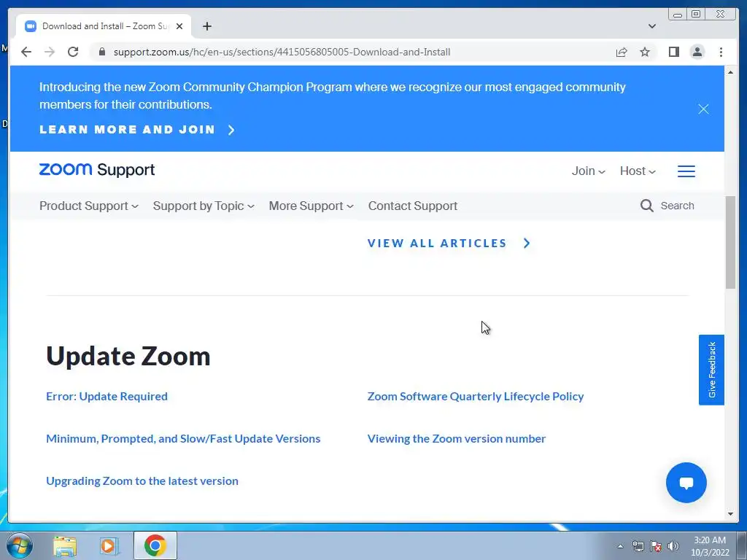Click the taskbar clock showing 3:20 AM
The width and height of the screenshot is (747, 560).
(x=710, y=546)
